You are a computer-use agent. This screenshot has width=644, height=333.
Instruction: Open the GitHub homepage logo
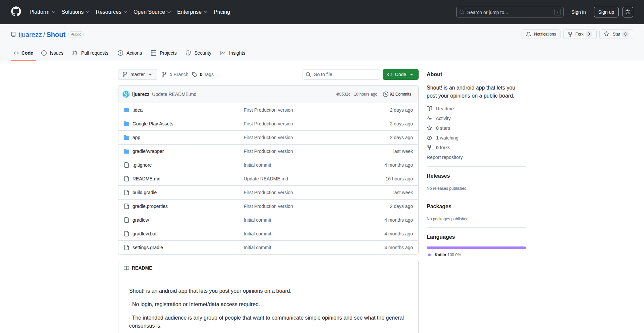(16, 12)
